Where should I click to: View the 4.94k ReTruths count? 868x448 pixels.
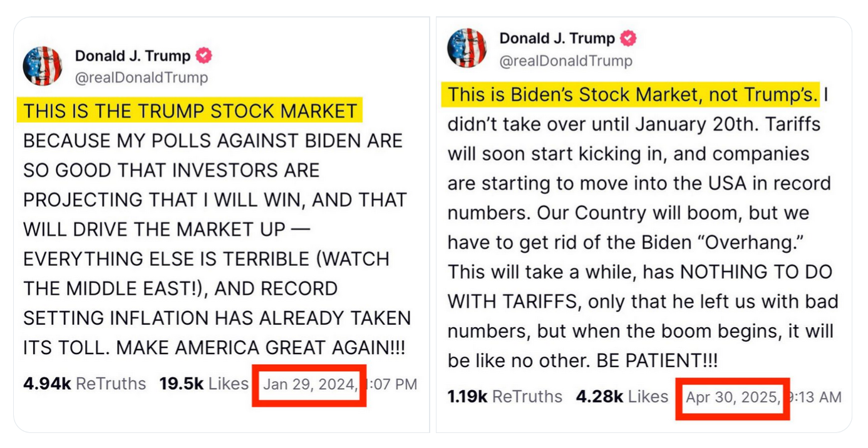[85, 384]
